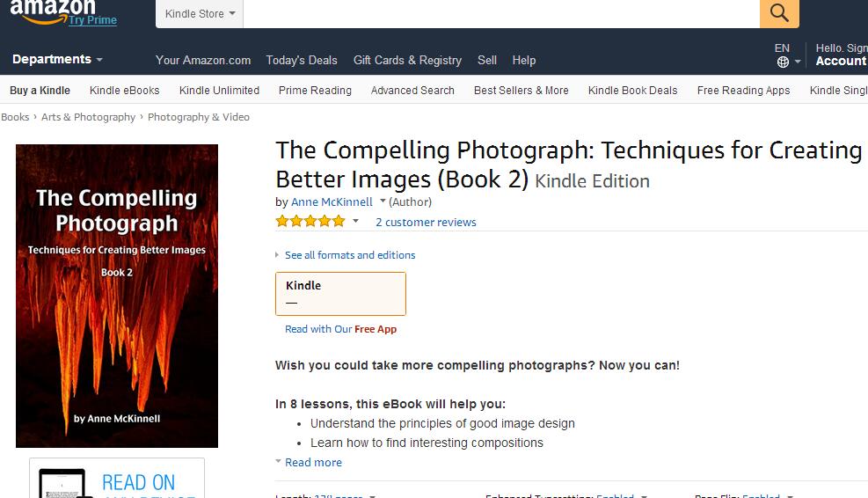Expand arrow next to Anne McKinnell author

(x=383, y=201)
